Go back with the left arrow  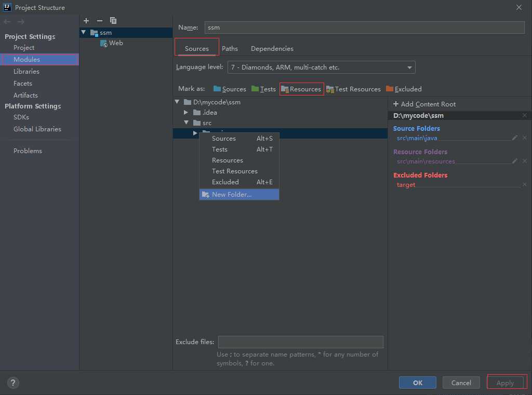pyautogui.click(x=7, y=22)
